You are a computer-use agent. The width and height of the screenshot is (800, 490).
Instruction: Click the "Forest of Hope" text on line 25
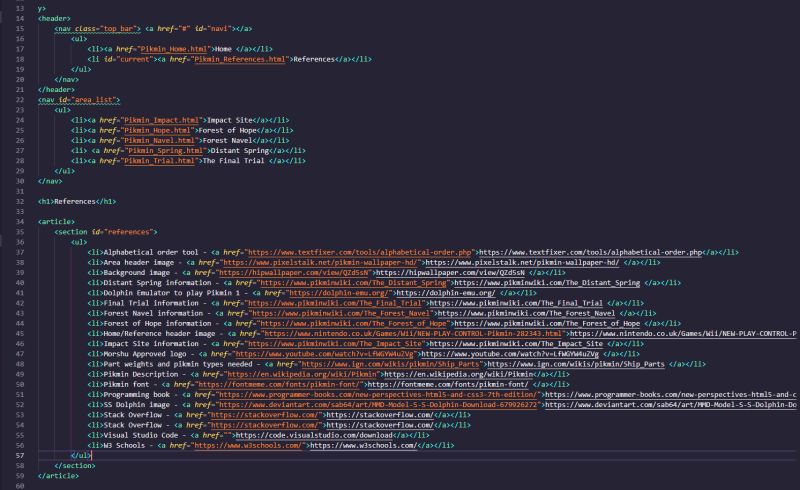[x=228, y=131]
